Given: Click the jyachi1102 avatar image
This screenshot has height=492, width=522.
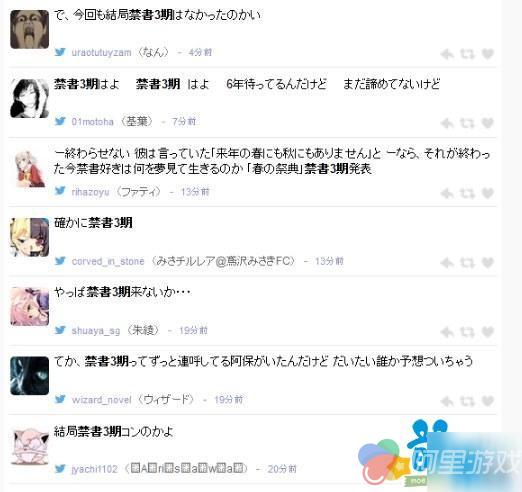Looking at the screenshot, I should tap(30, 447).
